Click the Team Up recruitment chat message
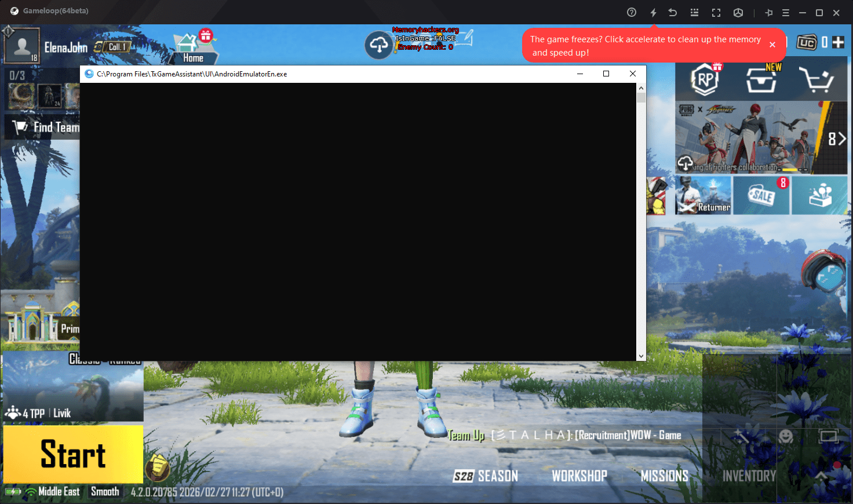853x504 pixels. click(x=564, y=435)
